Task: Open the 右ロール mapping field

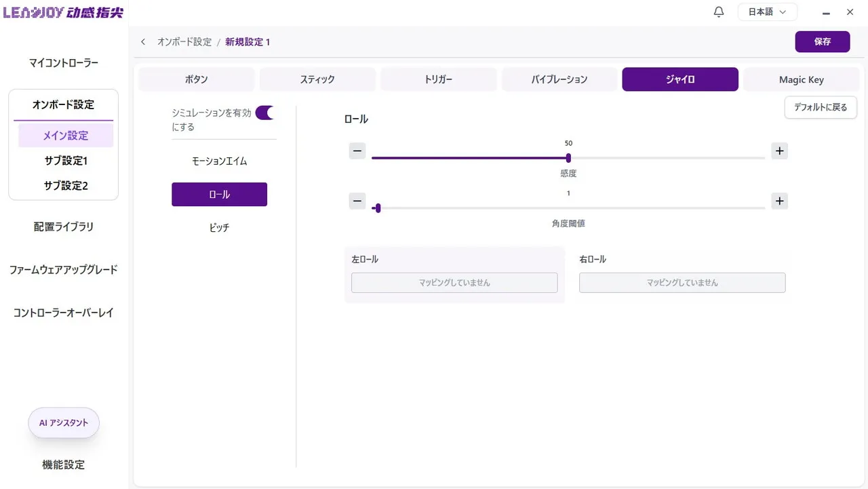Action: coord(682,283)
